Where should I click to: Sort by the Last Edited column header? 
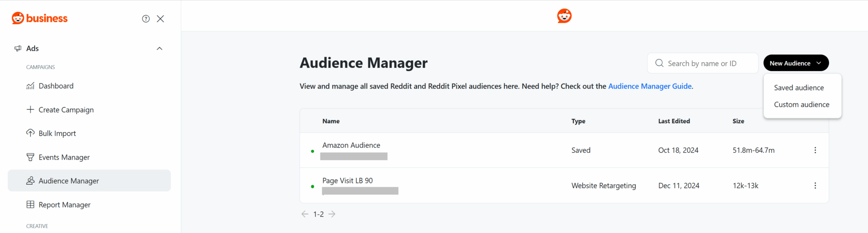click(674, 121)
